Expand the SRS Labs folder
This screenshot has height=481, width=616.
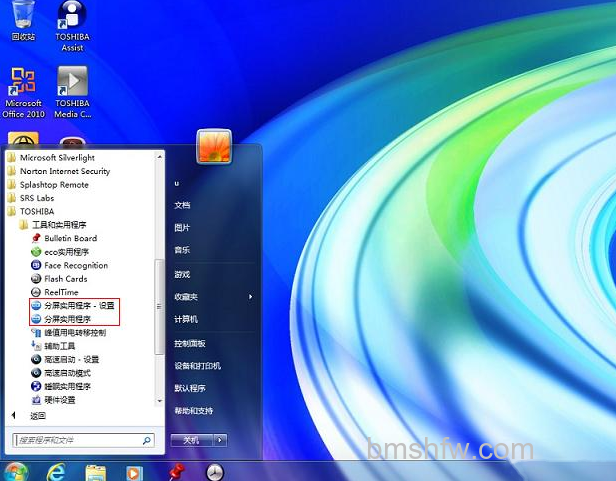click(x=37, y=198)
